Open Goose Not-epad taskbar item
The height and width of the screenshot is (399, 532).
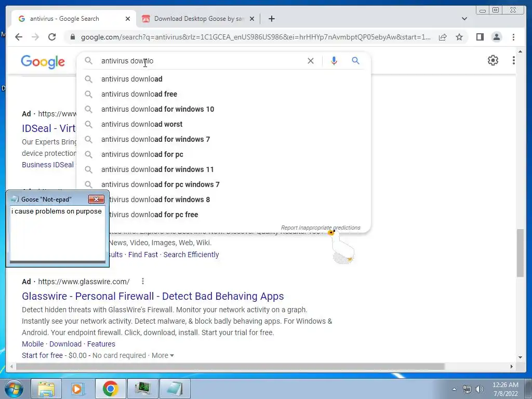175,389
